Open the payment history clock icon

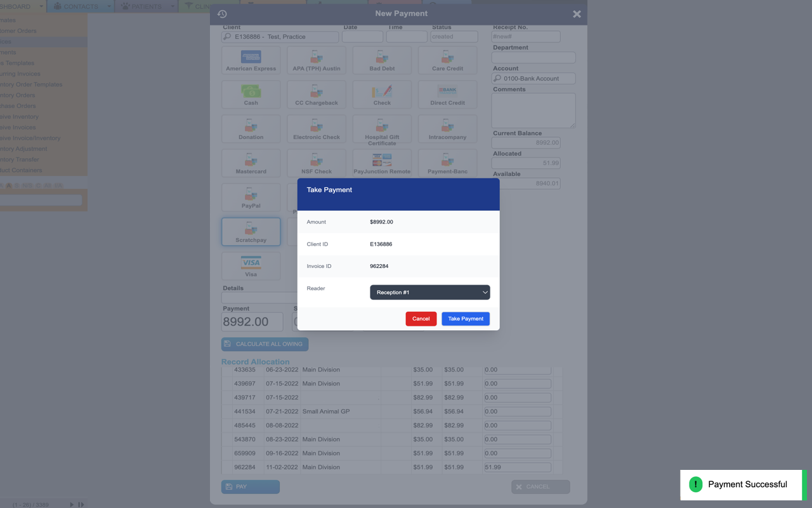(x=222, y=14)
